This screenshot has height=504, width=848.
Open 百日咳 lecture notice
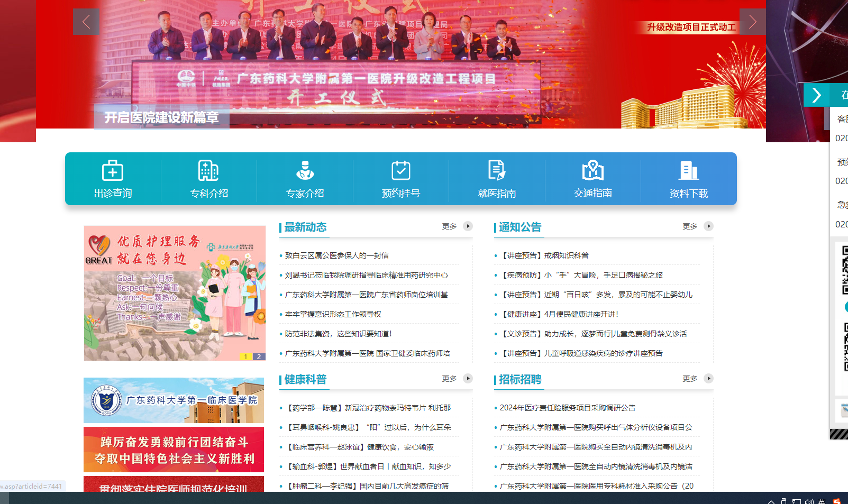tap(596, 295)
